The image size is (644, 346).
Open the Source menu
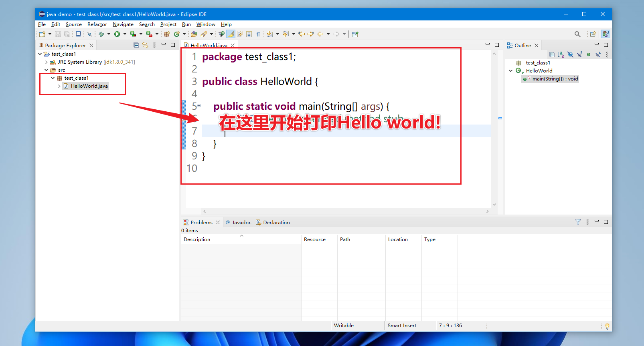click(x=74, y=24)
